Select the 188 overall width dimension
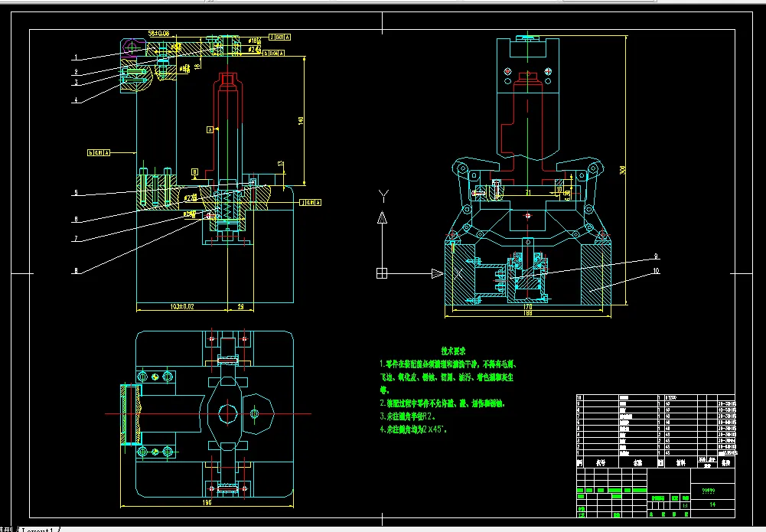Viewport: 766px width, 532px height. click(x=527, y=313)
